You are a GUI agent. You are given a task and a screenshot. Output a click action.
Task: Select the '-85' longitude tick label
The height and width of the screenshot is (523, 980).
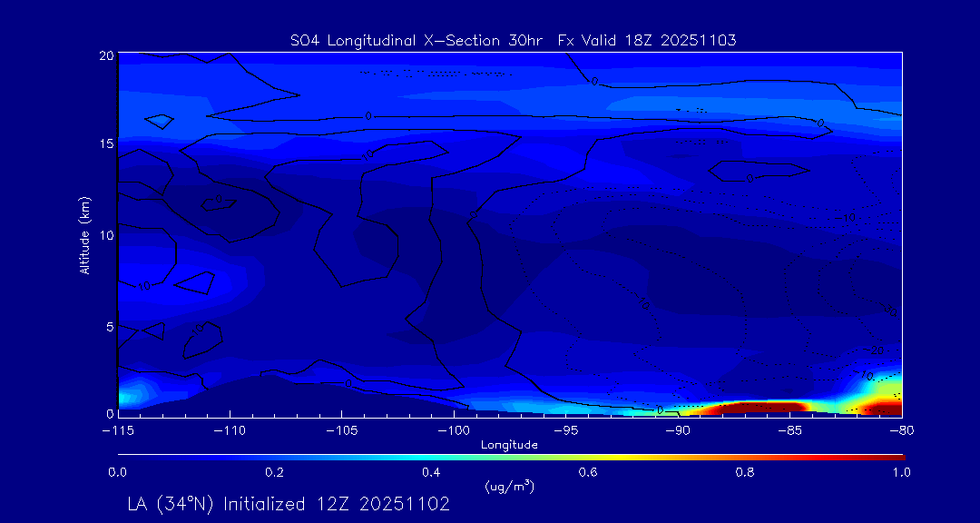[790, 431]
